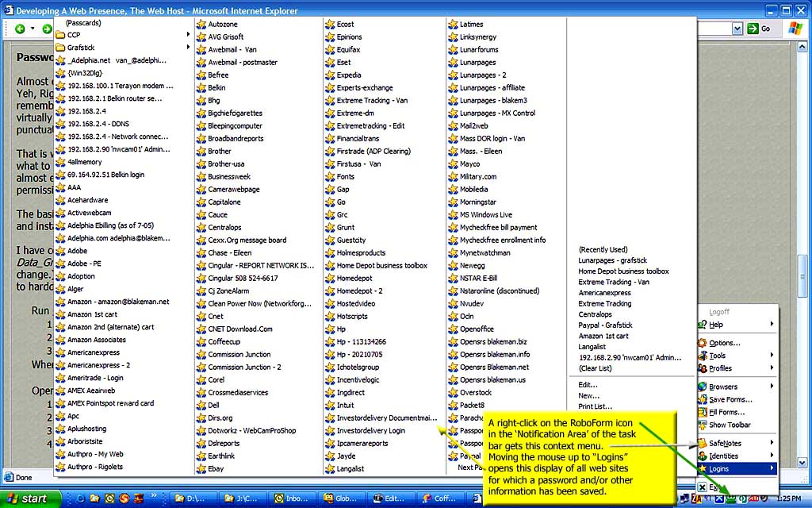The image size is (812, 508).
Task: Click the Save Forms icon in context menu
Action: click(x=703, y=399)
